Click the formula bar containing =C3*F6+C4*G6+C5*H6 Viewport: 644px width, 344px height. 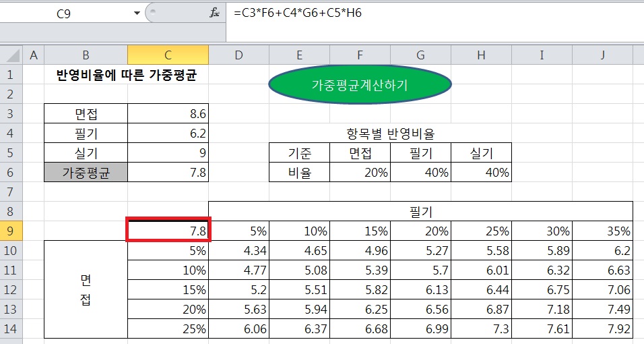point(431,13)
